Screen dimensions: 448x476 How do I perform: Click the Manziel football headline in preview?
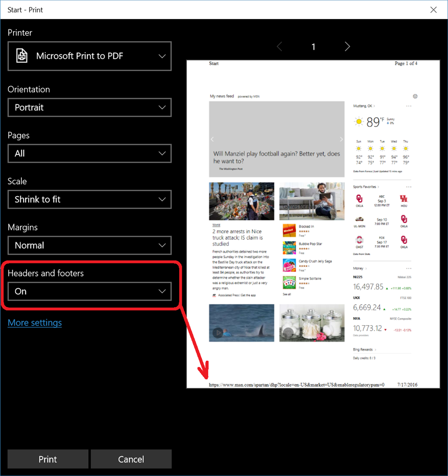276,157
